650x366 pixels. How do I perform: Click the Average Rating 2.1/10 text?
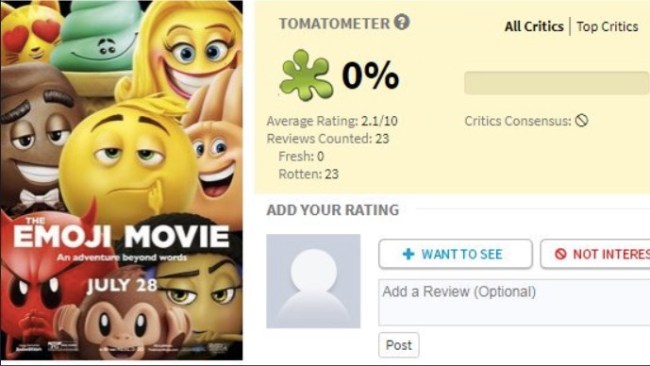pos(332,121)
